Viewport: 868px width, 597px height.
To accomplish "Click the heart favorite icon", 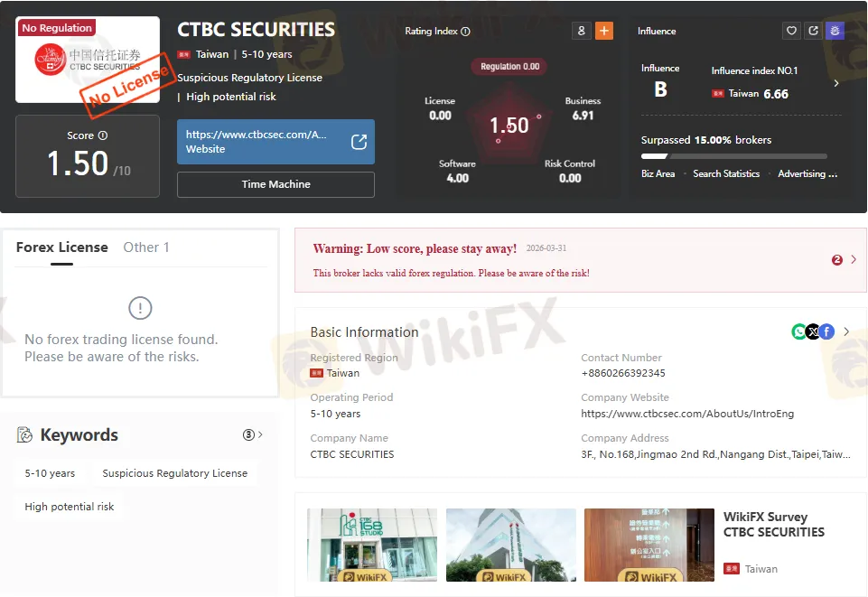I will (x=791, y=31).
